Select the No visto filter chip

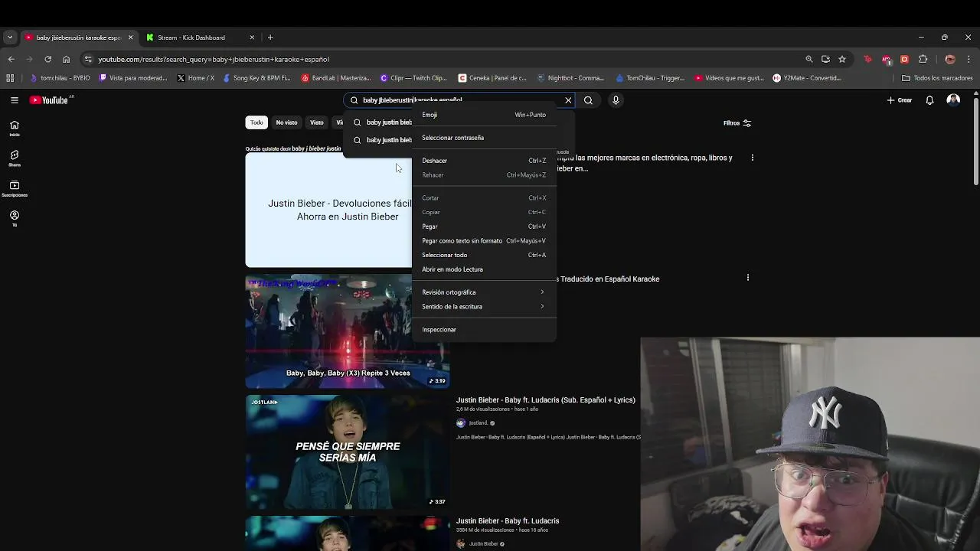(x=286, y=122)
